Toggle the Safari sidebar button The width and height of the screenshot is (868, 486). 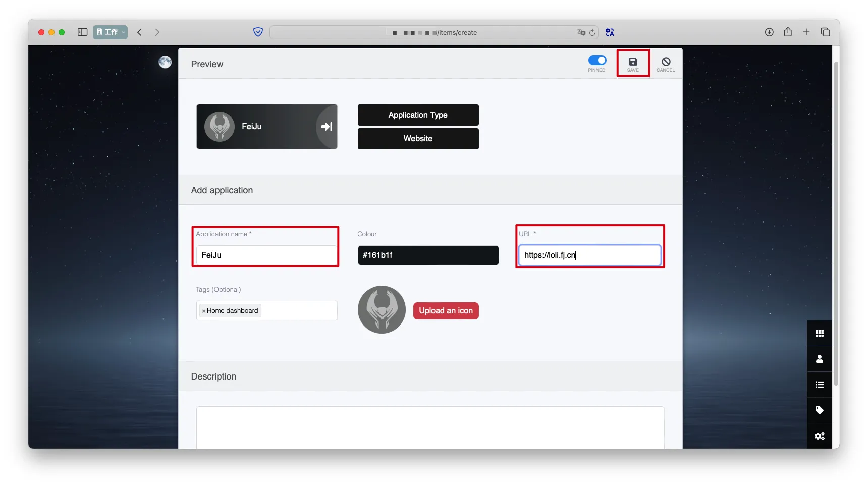[x=82, y=32]
